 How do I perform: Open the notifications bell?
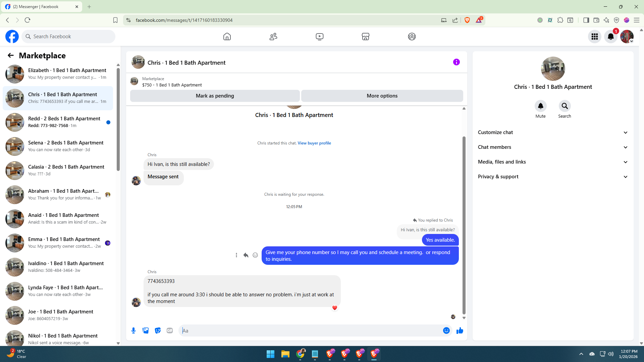coord(611,37)
